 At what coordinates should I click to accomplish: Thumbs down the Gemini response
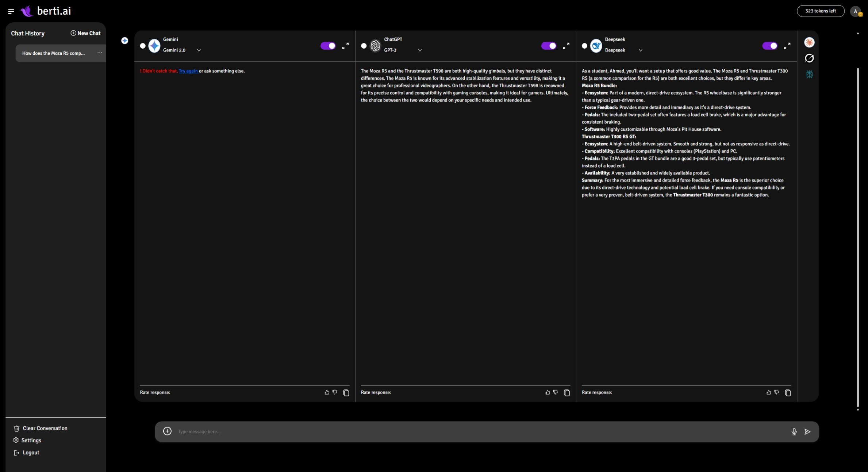pos(335,392)
